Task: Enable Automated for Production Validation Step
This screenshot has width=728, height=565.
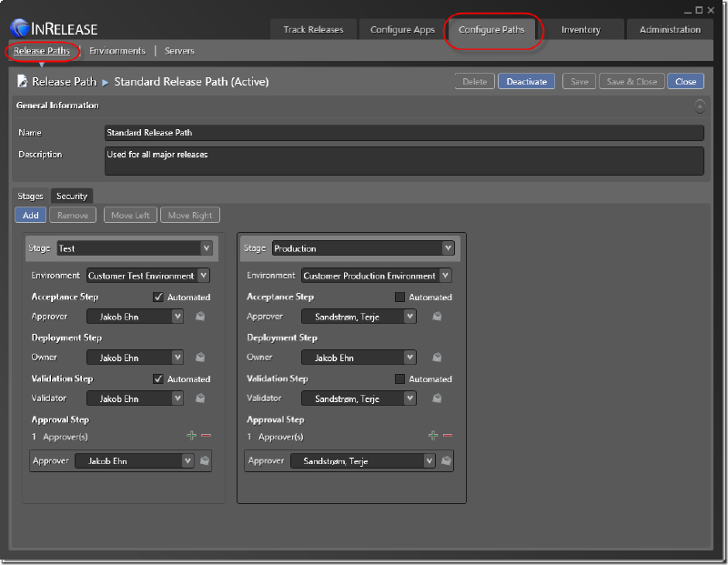Action: (x=399, y=378)
